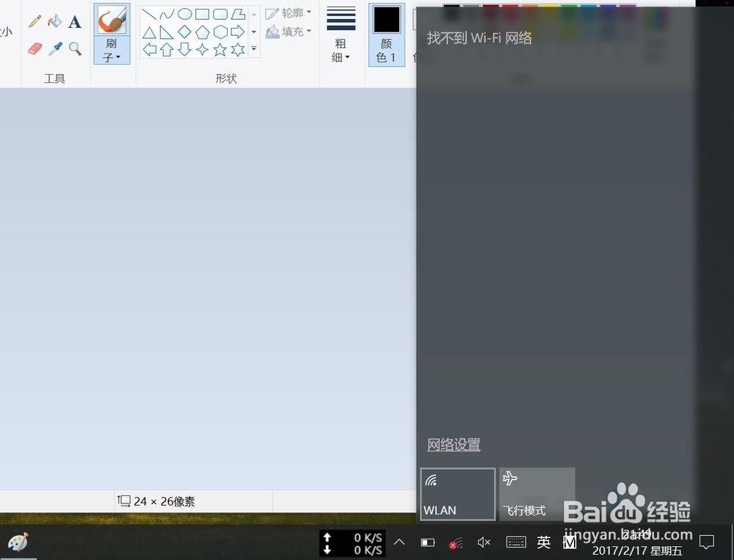Choose the Six-point star shape
This screenshot has height=560, width=734.
click(238, 49)
